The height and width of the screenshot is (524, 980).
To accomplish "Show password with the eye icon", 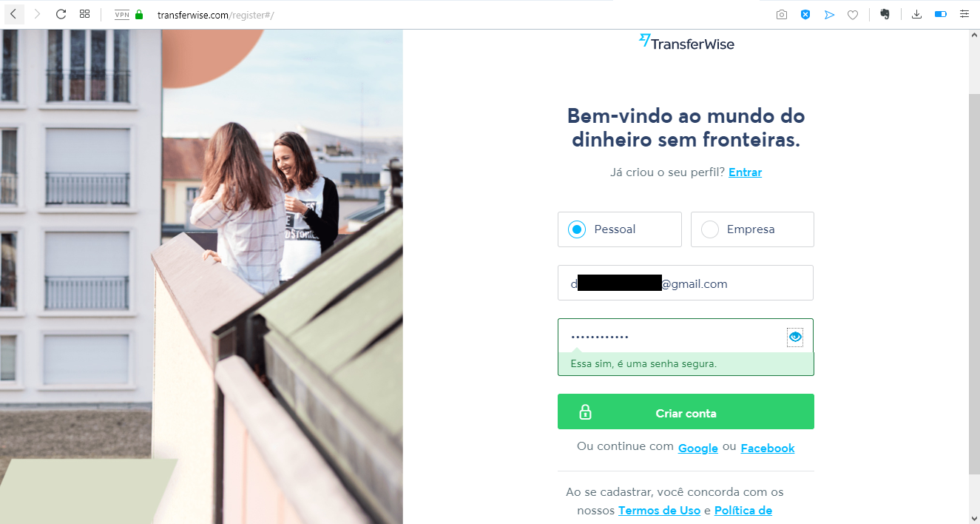I will tap(795, 337).
